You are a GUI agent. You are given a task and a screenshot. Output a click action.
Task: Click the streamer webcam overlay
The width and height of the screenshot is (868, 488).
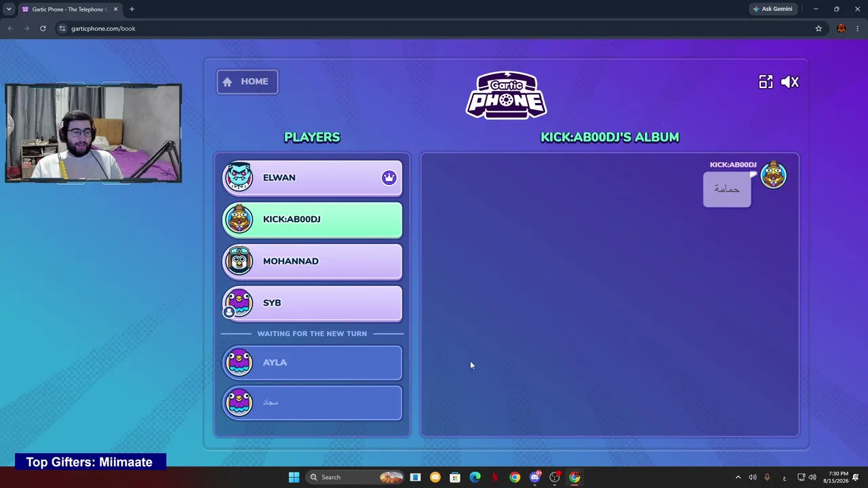pyautogui.click(x=94, y=134)
